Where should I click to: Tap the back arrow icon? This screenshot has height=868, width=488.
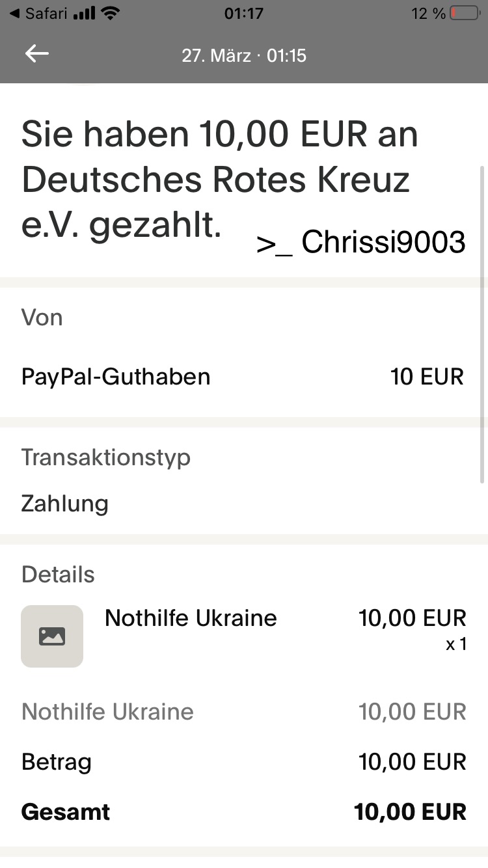point(37,54)
